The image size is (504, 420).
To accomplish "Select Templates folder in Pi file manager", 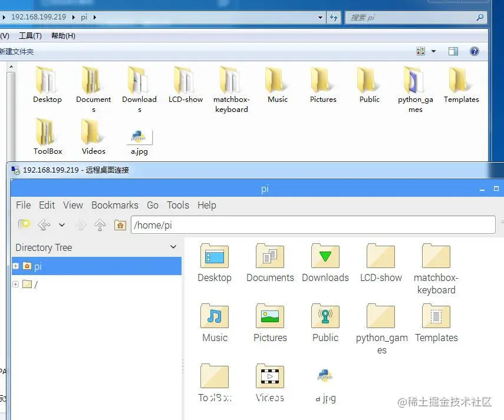I will pyautogui.click(x=436, y=323).
